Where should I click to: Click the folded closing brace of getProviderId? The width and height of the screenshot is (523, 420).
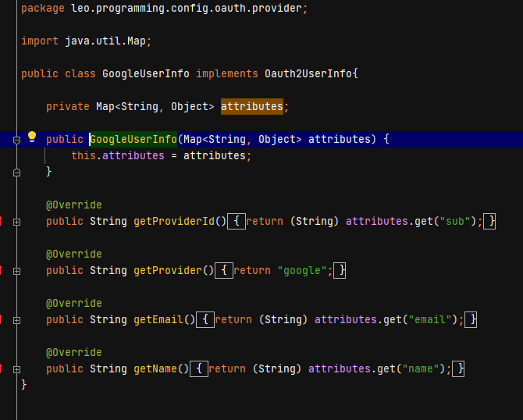click(x=489, y=222)
